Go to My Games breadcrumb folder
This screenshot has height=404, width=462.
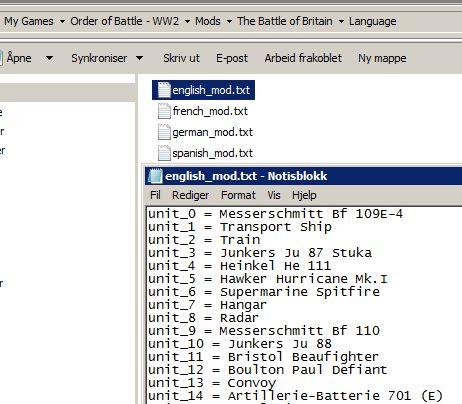click(x=29, y=21)
